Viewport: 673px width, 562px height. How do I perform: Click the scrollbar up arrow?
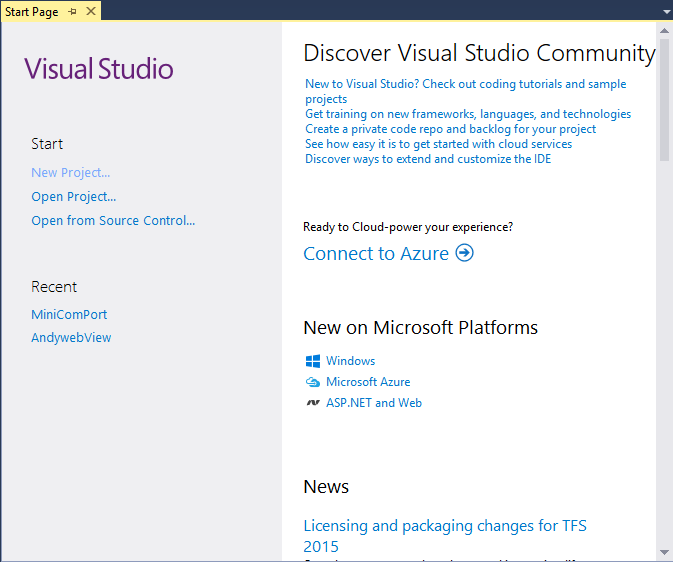(664, 30)
